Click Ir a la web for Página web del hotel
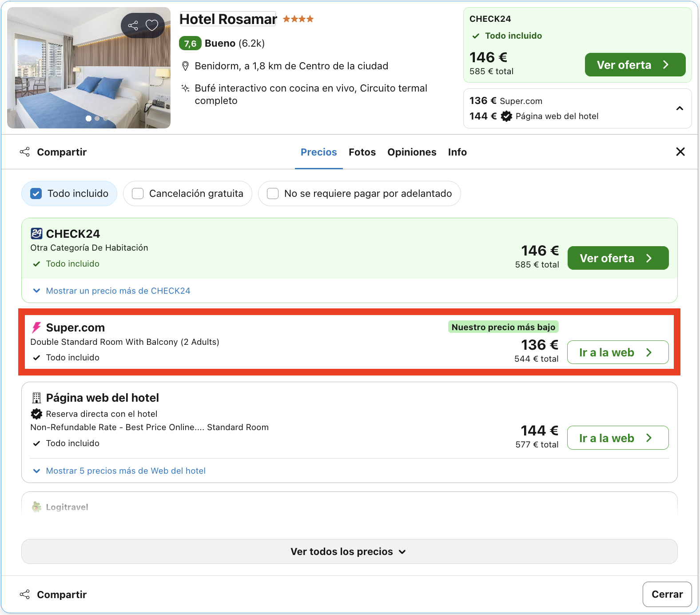This screenshot has width=700, height=615. coord(618,438)
